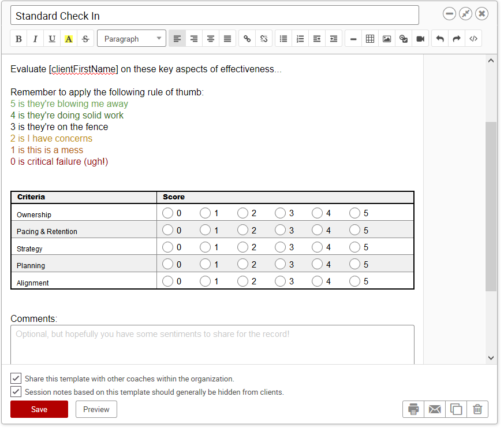Screen dimensions: 504x430
Task: Email the template
Action: [x=435, y=409]
